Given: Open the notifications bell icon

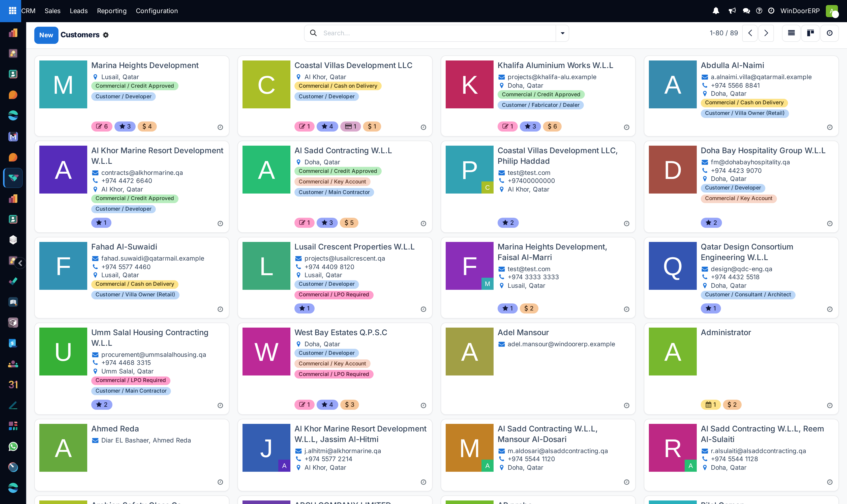Looking at the screenshot, I should click(x=716, y=11).
